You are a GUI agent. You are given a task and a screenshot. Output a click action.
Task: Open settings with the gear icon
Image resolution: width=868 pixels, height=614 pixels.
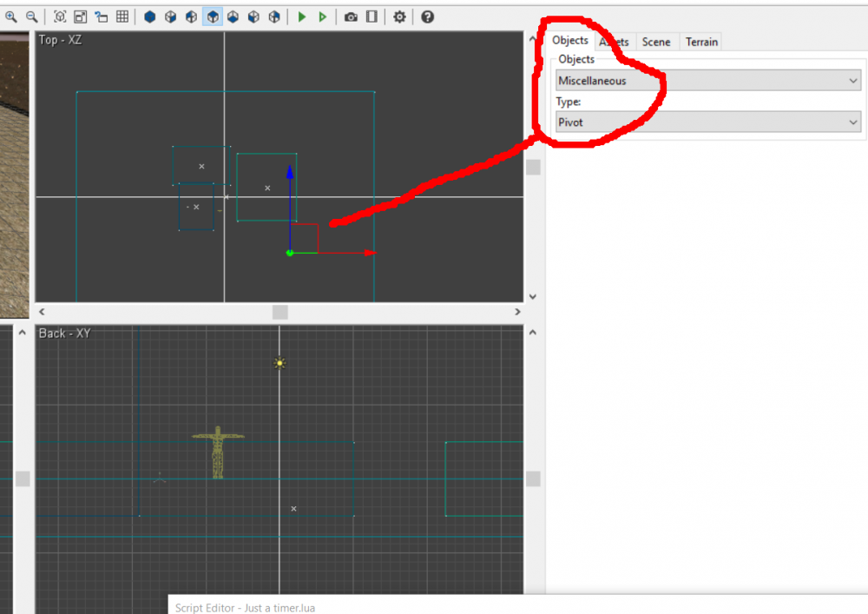pyautogui.click(x=399, y=17)
